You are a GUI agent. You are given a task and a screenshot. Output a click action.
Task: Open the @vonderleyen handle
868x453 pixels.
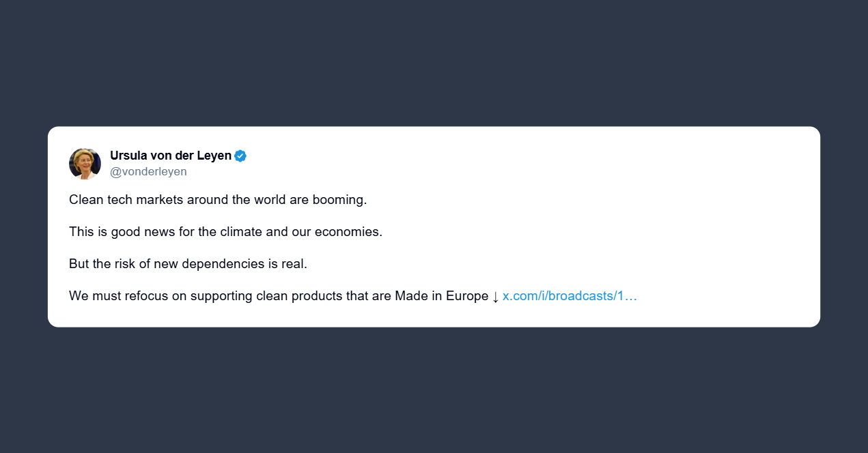148,172
